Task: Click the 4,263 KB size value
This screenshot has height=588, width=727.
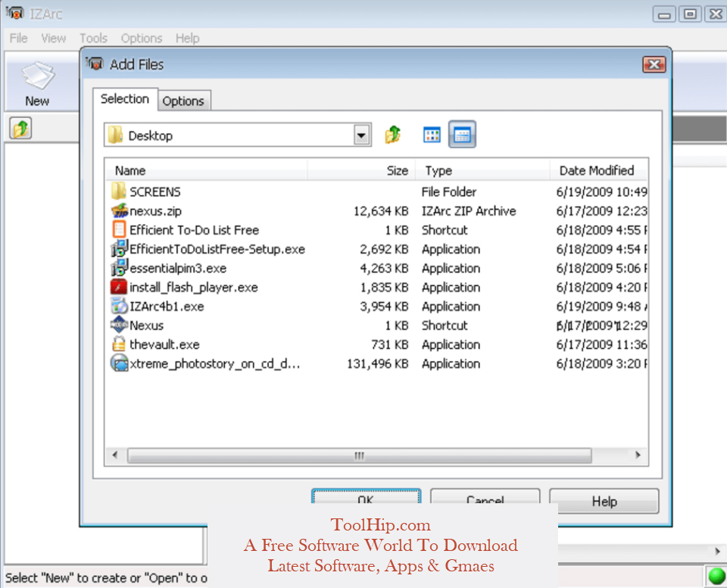Action: pyautogui.click(x=384, y=269)
